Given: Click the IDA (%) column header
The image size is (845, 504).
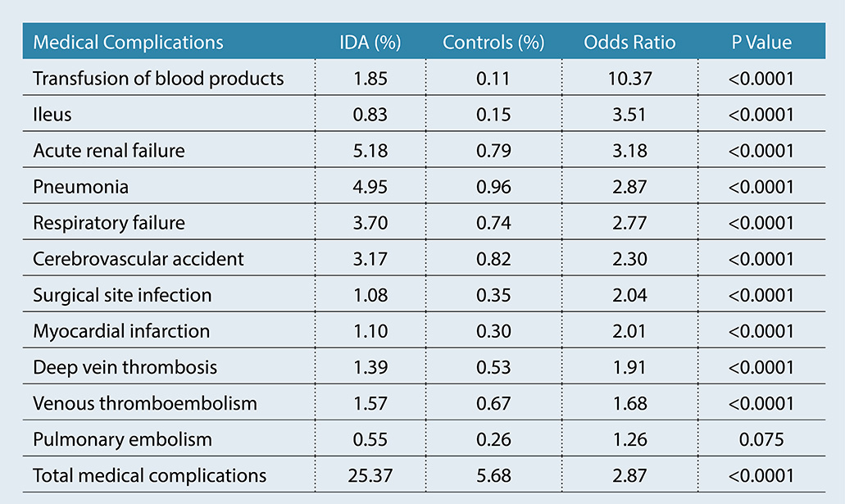Looking at the screenshot, I should pos(370,43).
